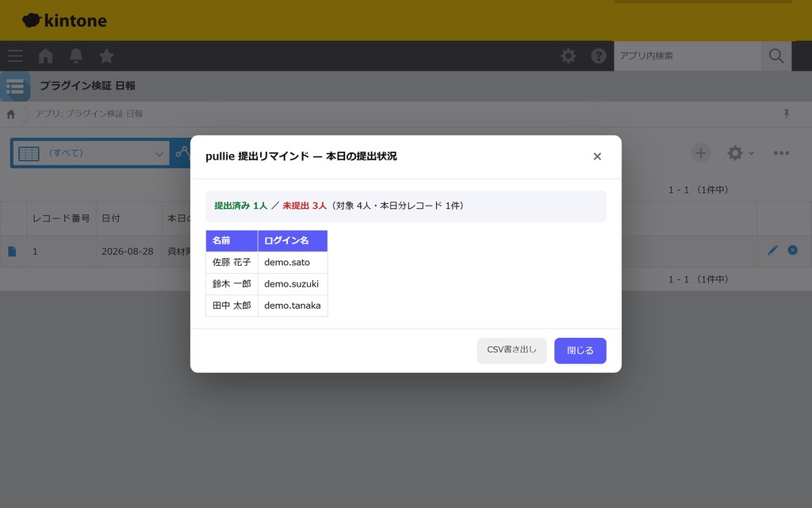Open record 1 detail document icon
This screenshot has height=508, width=812.
click(12, 252)
